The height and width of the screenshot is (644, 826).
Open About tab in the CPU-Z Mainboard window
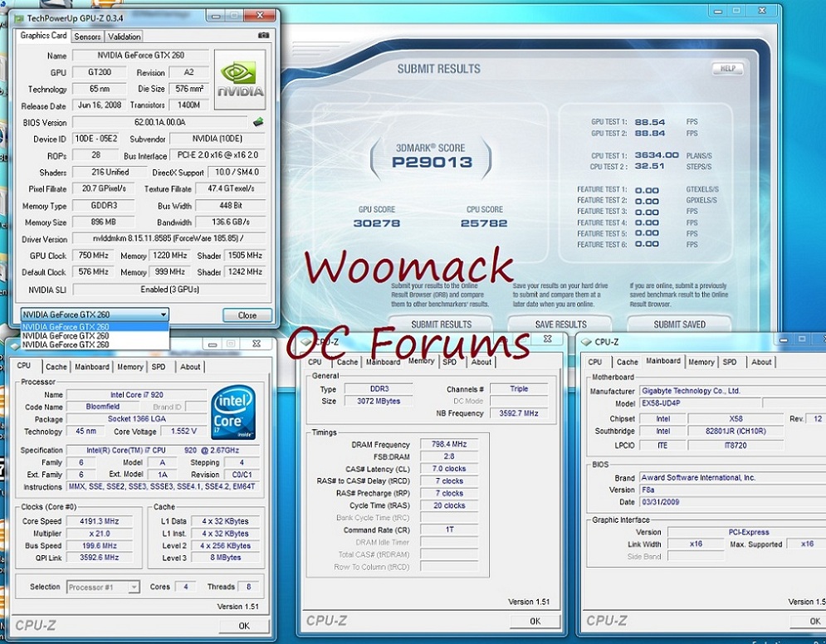(761, 363)
